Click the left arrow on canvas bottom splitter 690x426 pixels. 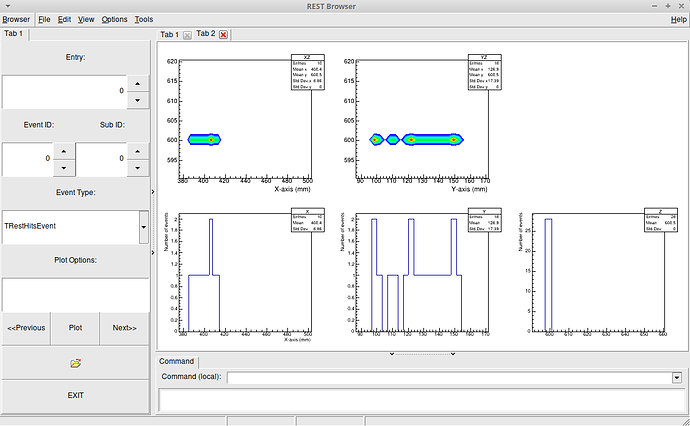click(x=392, y=354)
